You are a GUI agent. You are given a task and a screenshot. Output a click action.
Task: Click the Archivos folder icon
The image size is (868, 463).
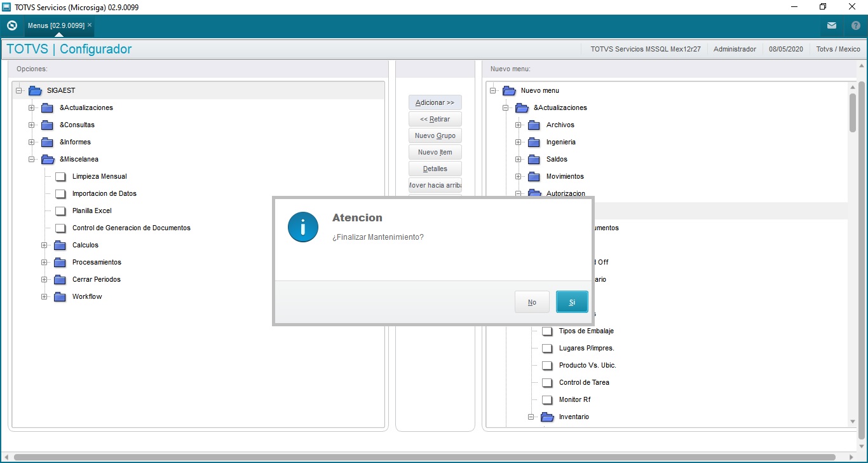click(x=534, y=125)
